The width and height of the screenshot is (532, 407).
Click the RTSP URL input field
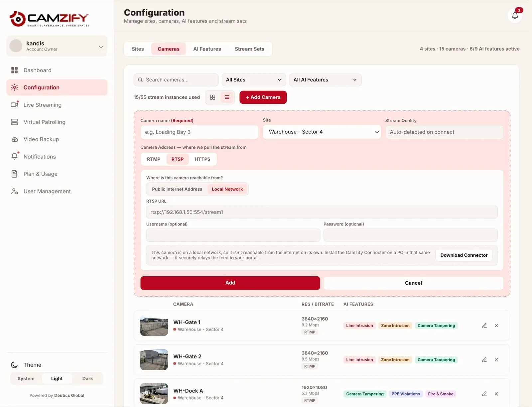click(322, 212)
